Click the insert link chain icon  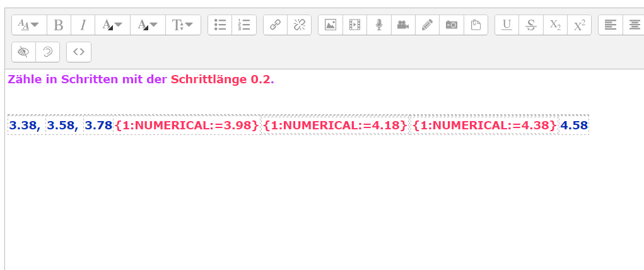point(275,25)
